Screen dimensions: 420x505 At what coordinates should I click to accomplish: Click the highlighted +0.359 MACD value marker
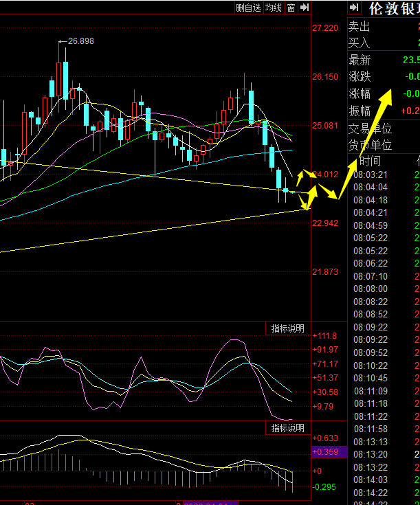(324, 452)
